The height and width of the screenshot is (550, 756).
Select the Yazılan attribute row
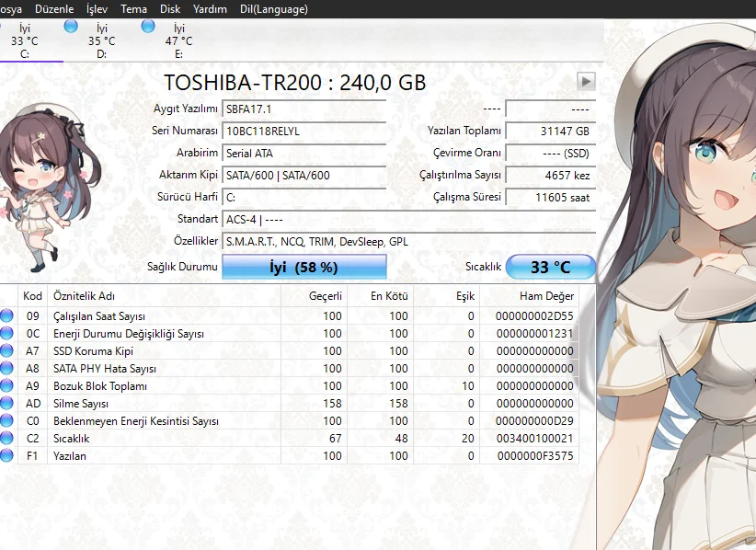click(290, 455)
